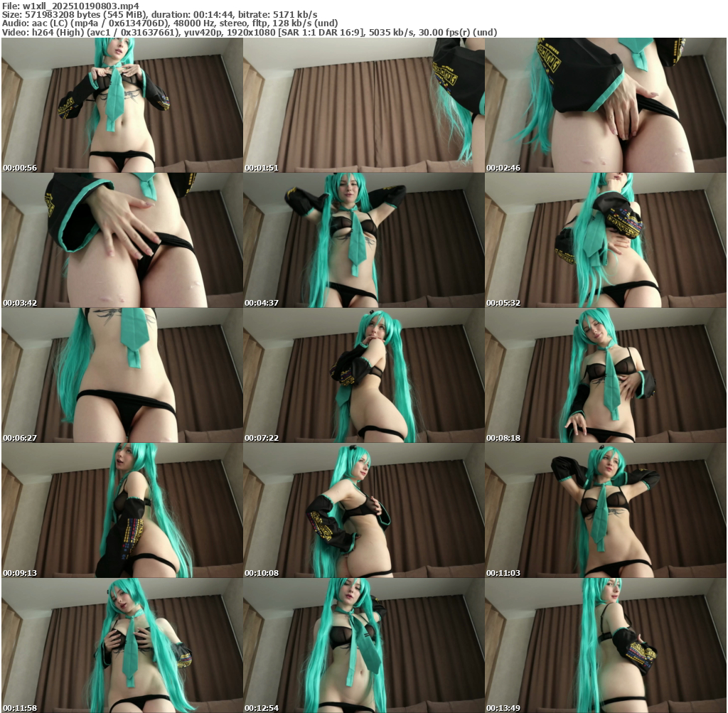Choose the frame marked 00:03:42
The height and width of the screenshot is (713, 728).
122,240
